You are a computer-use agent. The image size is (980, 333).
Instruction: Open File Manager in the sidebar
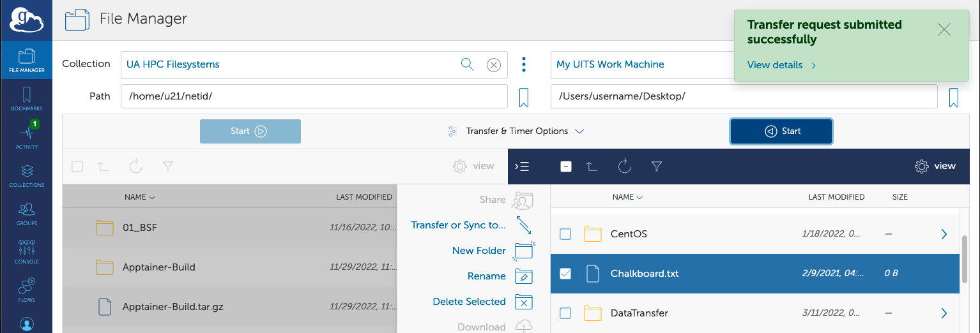pos(26,60)
